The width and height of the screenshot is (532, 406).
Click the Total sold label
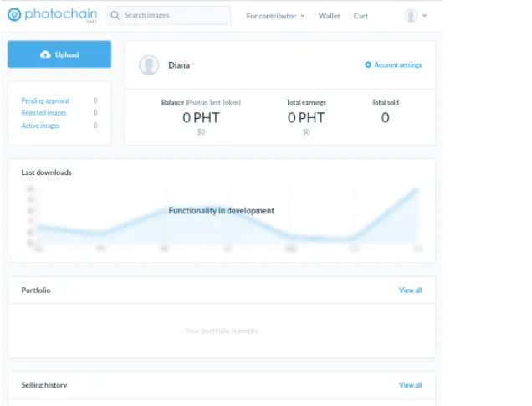(385, 102)
